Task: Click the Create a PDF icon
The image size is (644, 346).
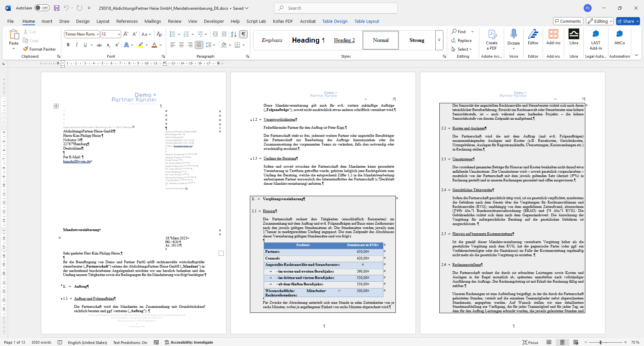Action: 492,34
